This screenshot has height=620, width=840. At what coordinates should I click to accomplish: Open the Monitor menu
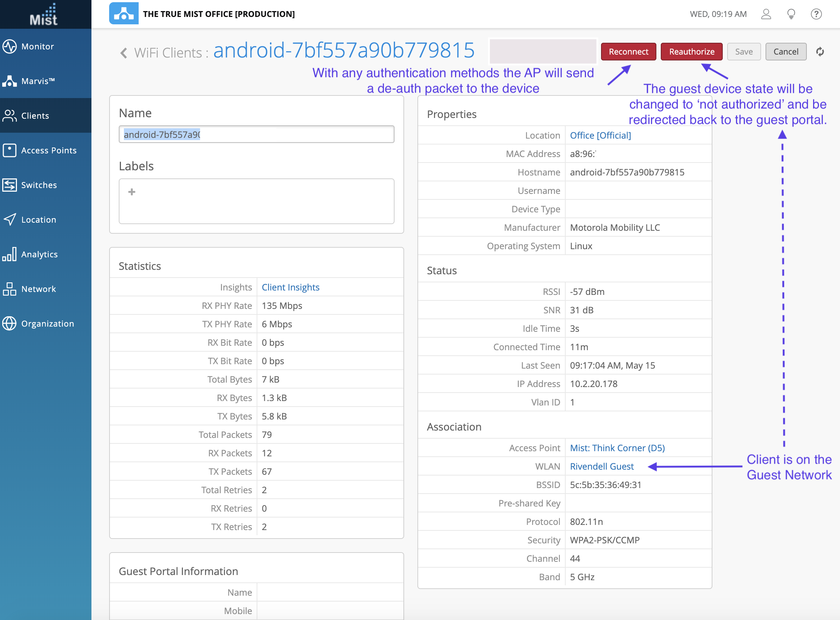[38, 46]
